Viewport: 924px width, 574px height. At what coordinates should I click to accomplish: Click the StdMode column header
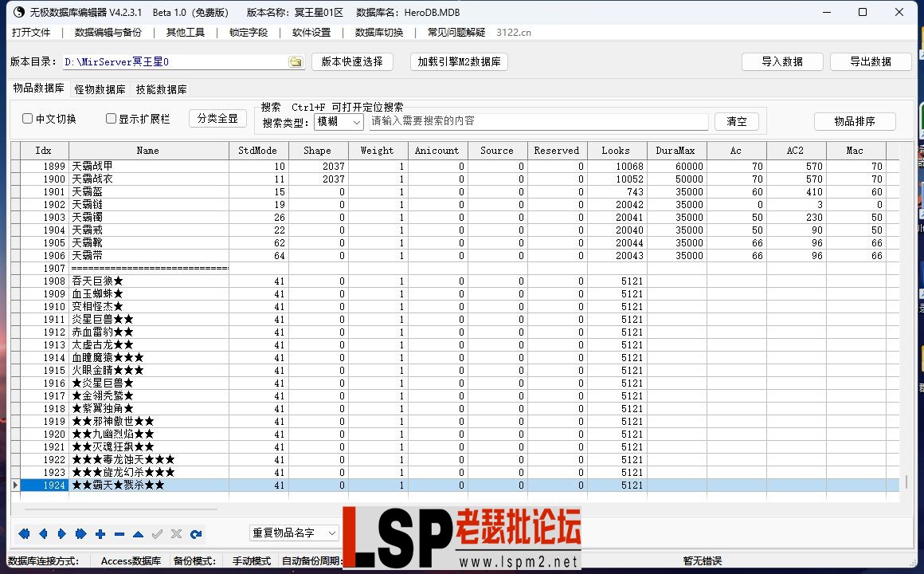click(257, 151)
